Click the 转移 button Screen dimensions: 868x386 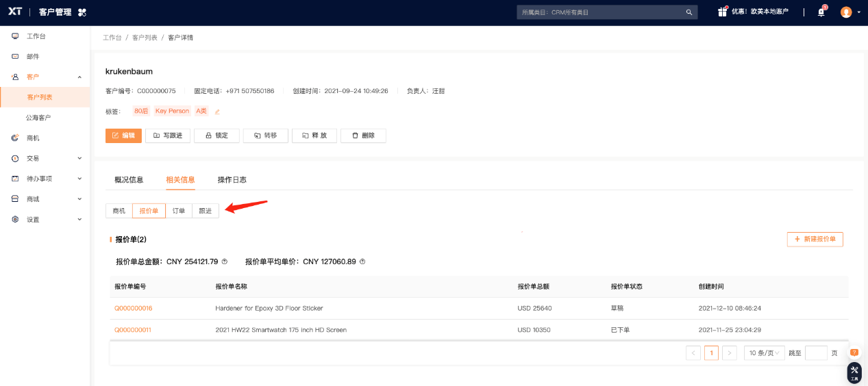[x=265, y=136]
